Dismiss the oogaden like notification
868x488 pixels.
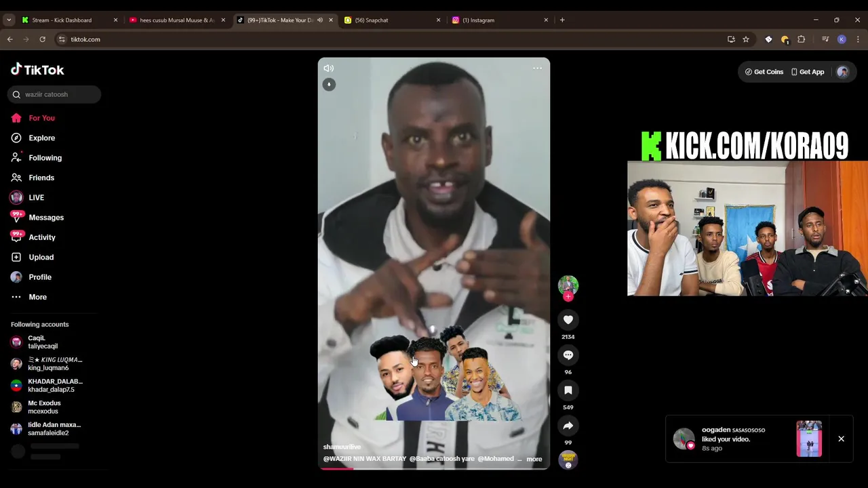[x=841, y=439]
